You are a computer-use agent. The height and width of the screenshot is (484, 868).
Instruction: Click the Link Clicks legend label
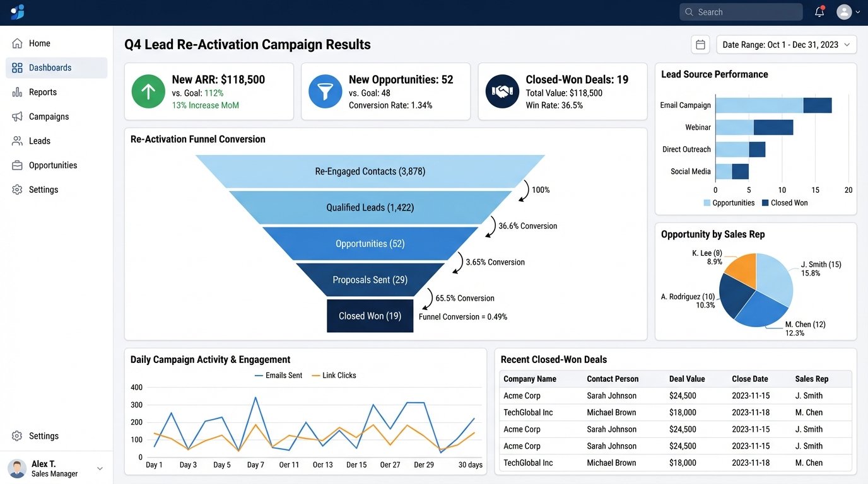coord(334,375)
